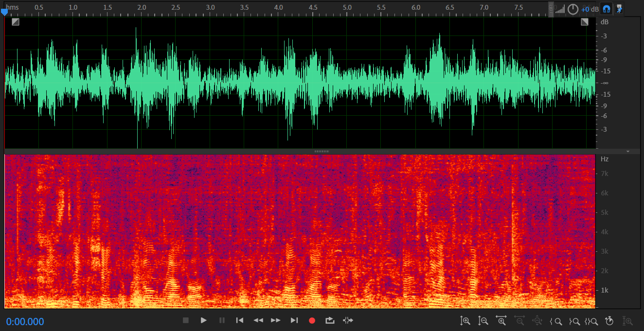Start playback with the Play button
Screen dimensions: 644x331
coord(204,320)
